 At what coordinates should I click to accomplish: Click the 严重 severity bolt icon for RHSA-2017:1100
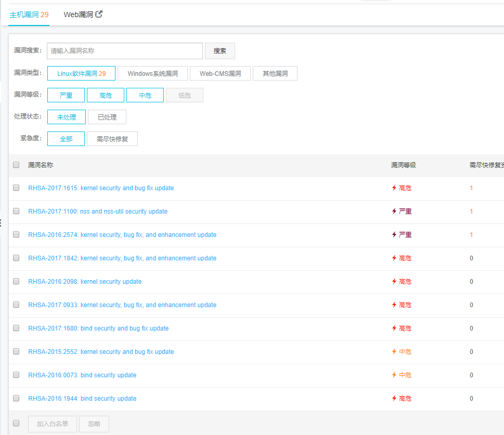pos(393,212)
